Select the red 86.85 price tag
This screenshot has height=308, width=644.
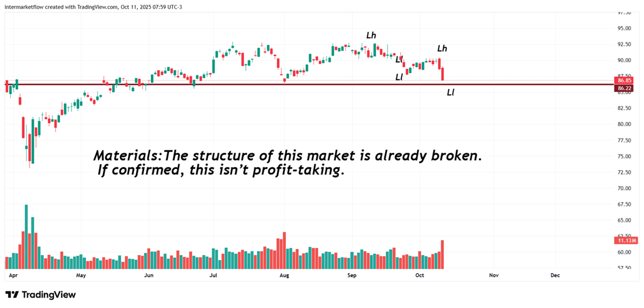623,80
